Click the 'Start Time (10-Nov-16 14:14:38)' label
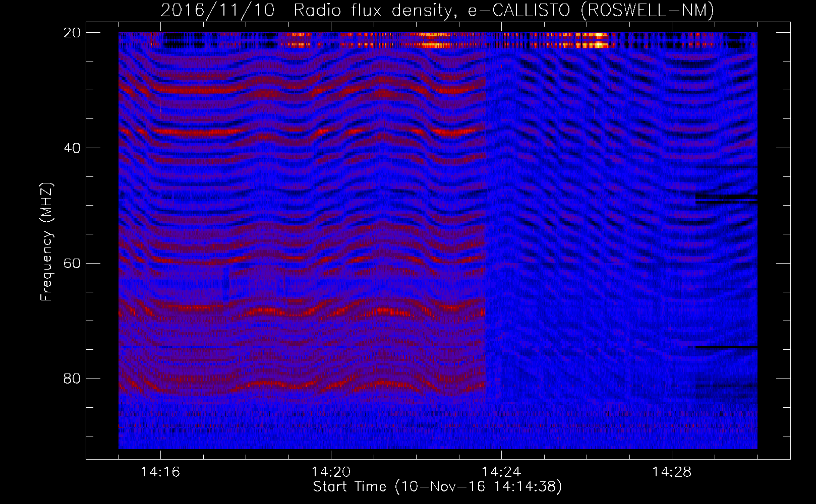Image resolution: width=816 pixels, height=504 pixels. click(437, 487)
